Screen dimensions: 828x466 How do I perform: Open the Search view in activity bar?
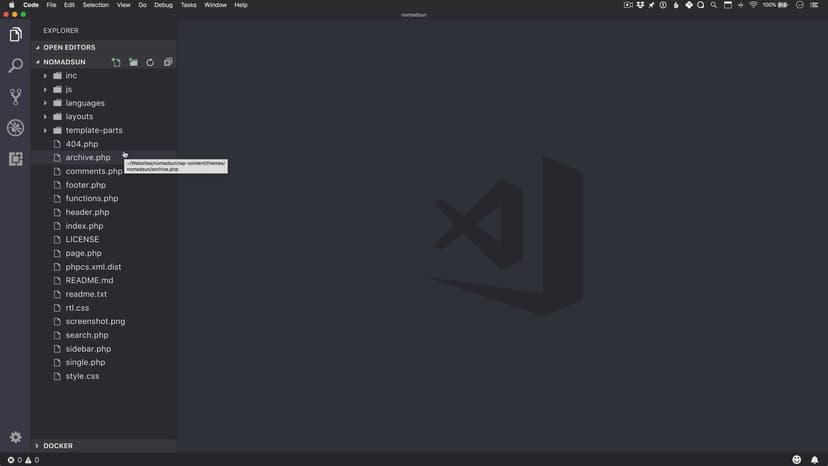point(15,66)
